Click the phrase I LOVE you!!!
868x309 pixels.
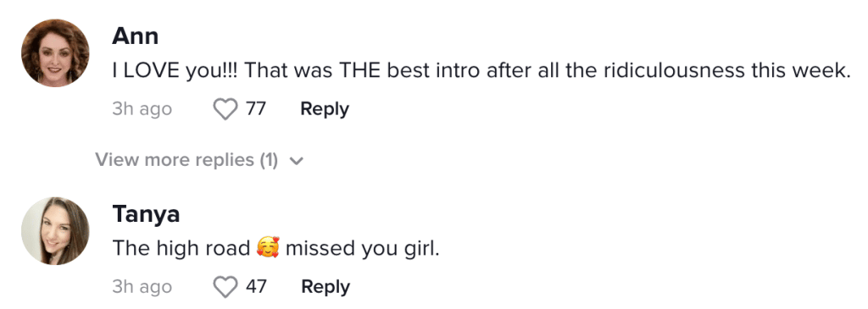pos(175,71)
